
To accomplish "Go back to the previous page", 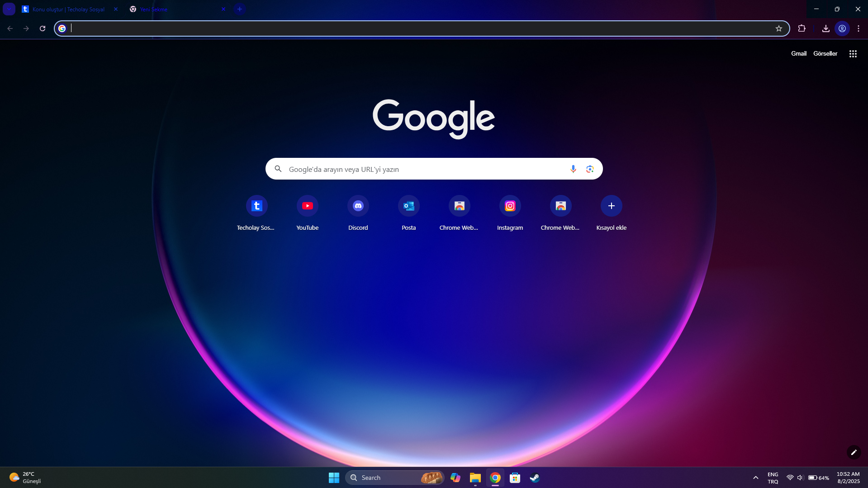I will (10, 28).
